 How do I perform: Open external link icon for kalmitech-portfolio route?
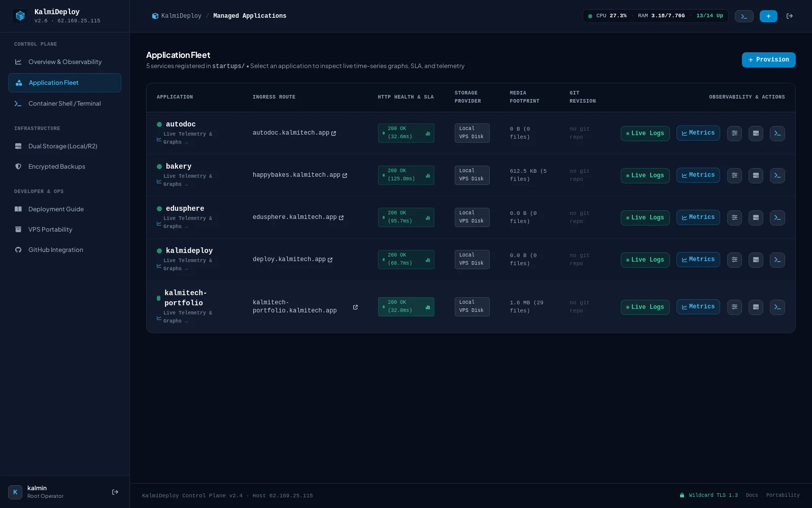355,307
